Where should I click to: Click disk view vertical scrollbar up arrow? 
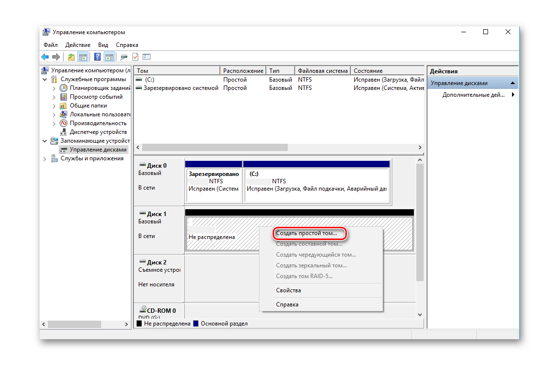tap(420, 160)
